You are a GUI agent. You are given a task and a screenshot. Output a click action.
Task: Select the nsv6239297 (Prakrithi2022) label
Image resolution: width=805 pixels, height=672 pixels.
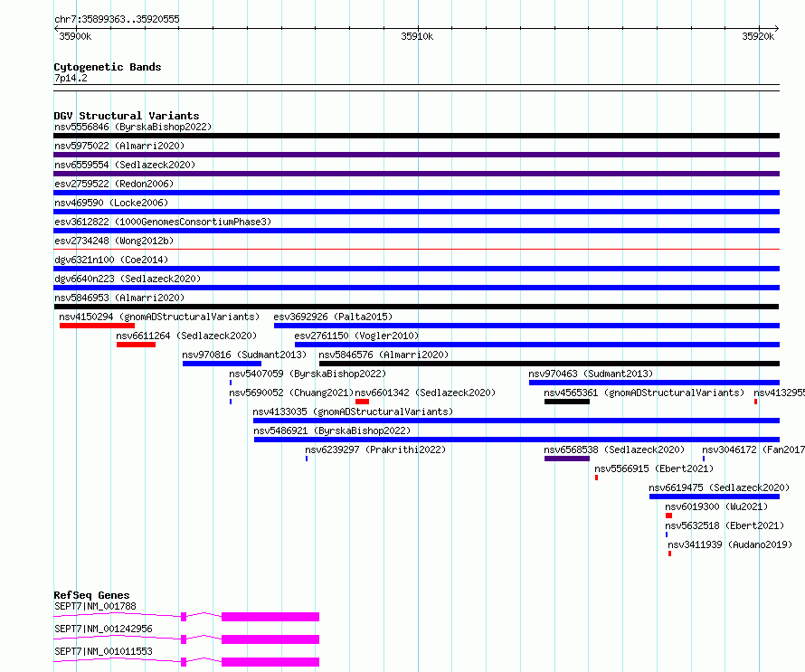click(375, 450)
